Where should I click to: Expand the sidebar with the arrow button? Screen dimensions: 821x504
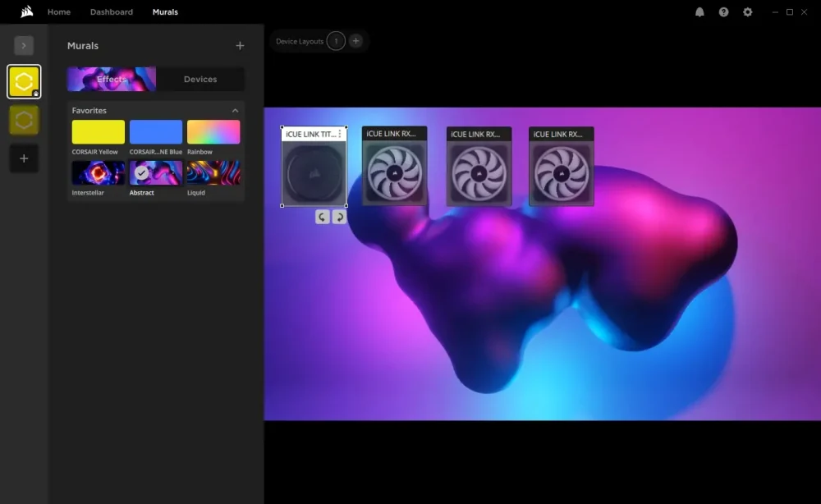click(x=24, y=45)
